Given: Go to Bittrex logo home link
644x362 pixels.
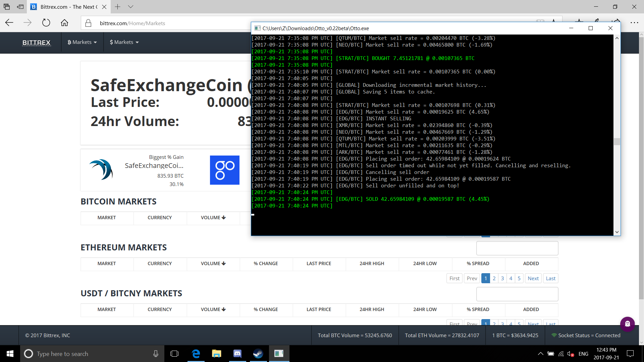Looking at the screenshot, I should 36,43.
